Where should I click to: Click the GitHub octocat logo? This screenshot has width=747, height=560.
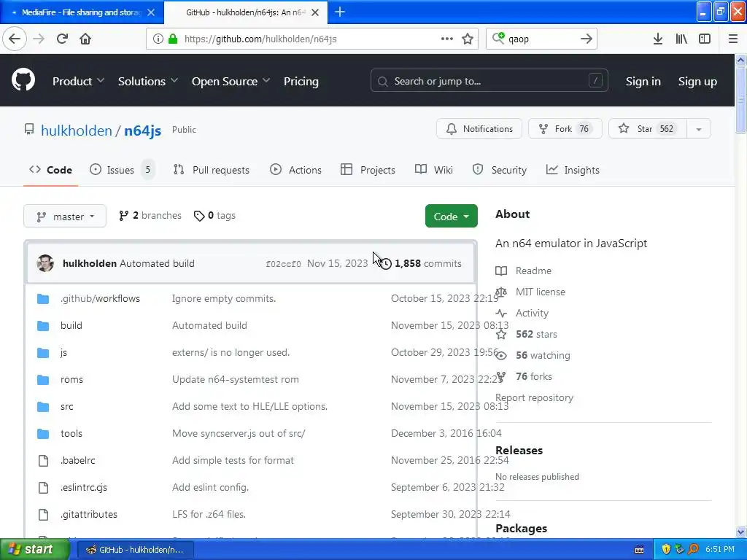pos(23,80)
